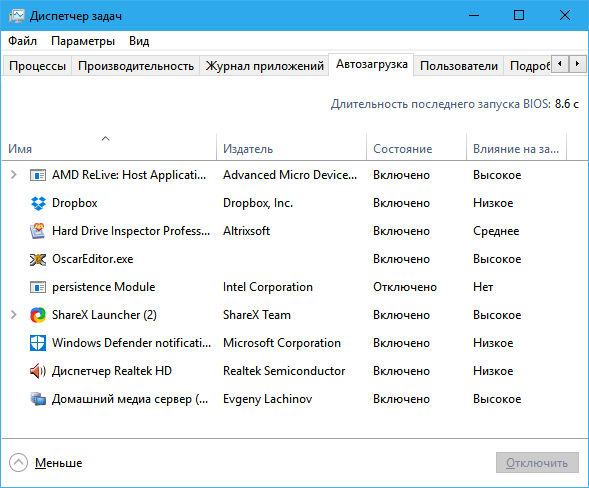This screenshot has width=589, height=488.
Task: Click the Task Manager title bar icon
Action: click(x=17, y=16)
